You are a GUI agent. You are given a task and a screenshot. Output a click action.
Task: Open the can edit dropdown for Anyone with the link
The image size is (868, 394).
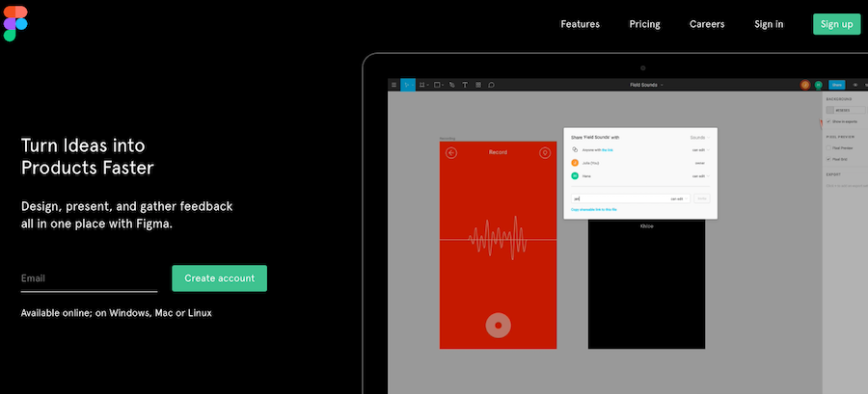[701, 149]
